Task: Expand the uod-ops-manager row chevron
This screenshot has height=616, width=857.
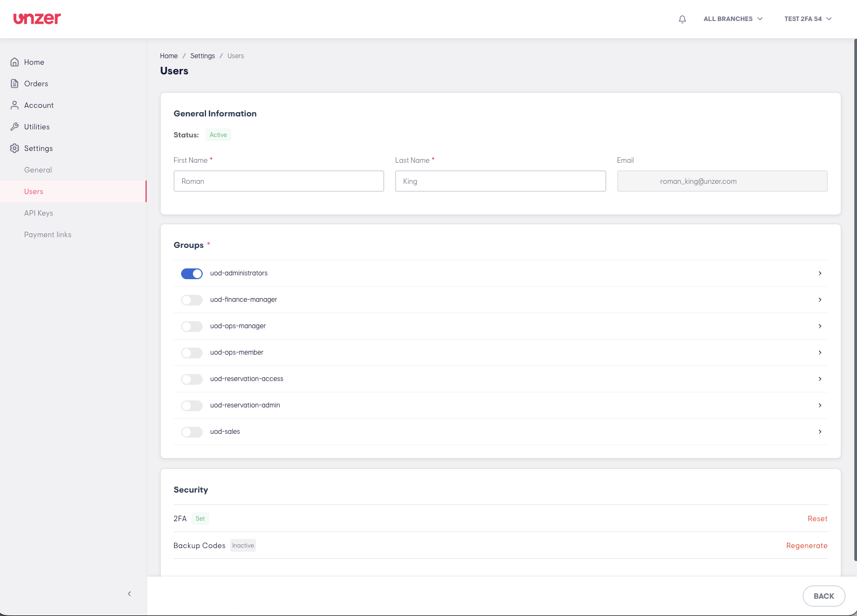Action: [820, 326]
